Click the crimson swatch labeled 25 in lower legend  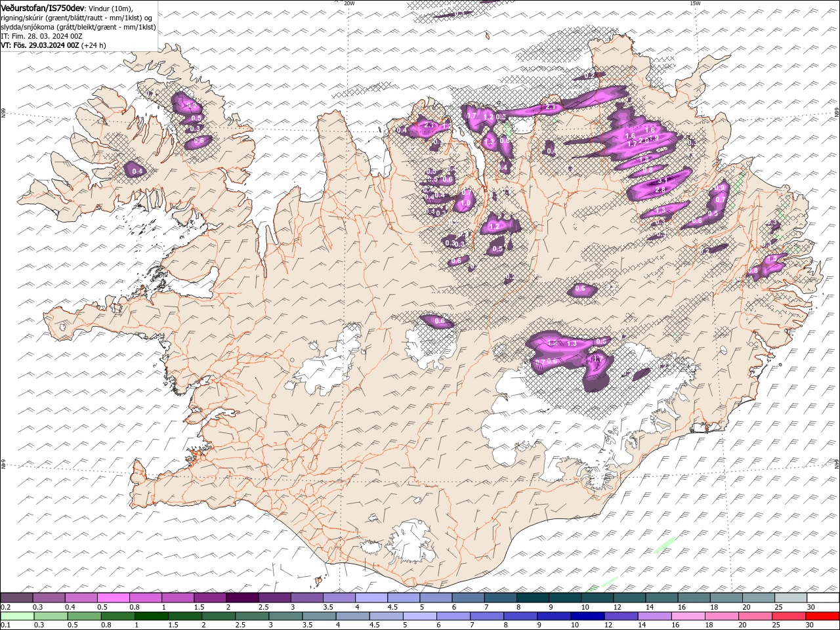click(789, 616)
